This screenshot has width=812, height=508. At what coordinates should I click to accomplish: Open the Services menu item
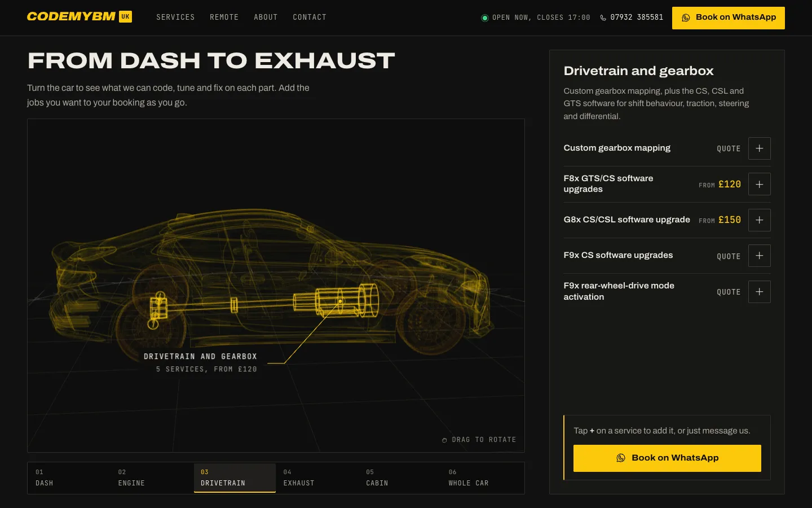click(175, 17)
